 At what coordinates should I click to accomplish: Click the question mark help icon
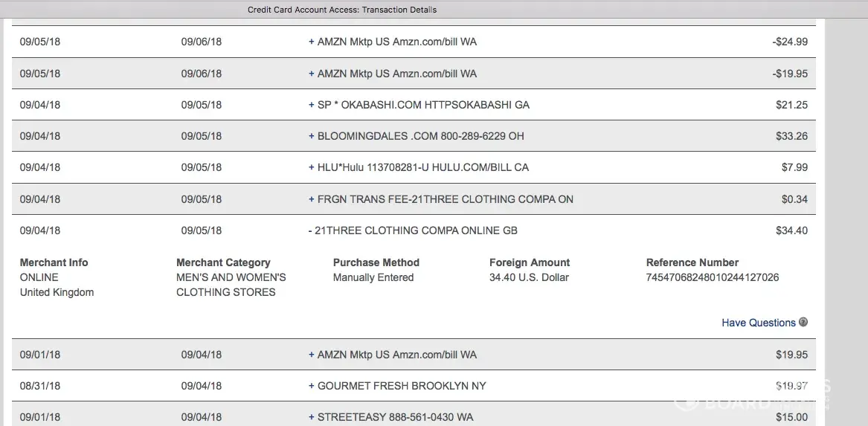(x=803, y=323)
